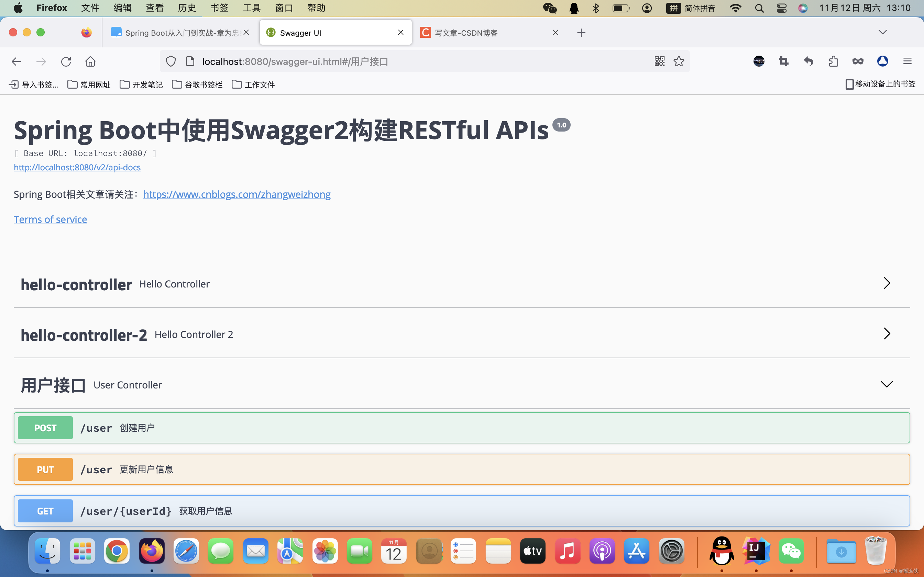Open the list all tabs dropdown
Screen dimensions: 924x577
click(x=882, y=32)
